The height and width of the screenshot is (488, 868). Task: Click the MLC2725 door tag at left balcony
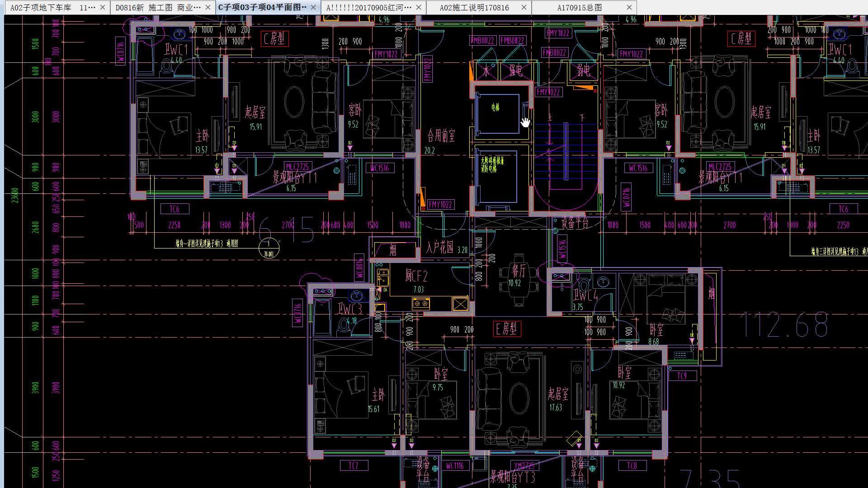(x=297, y=167)
